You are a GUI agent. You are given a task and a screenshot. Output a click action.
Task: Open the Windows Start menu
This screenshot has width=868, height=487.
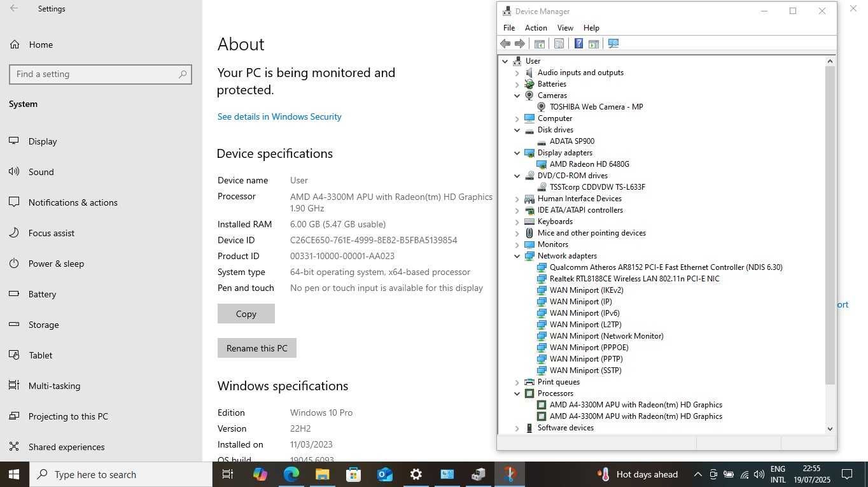point(14,474)
